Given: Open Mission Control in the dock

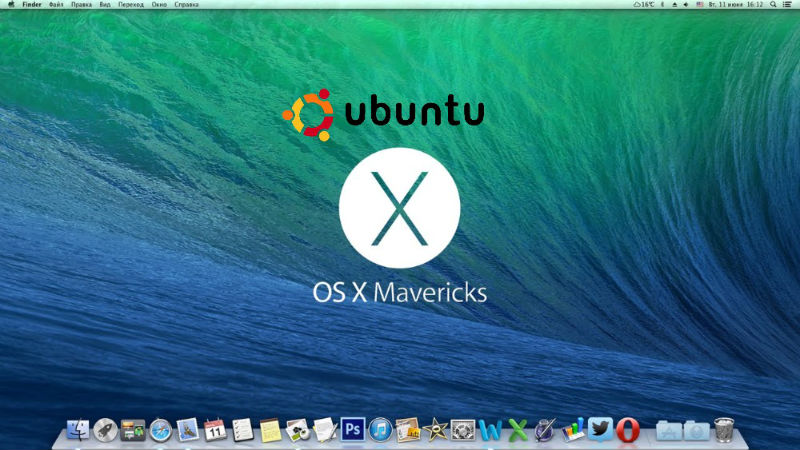Looking at the screenshot, I should [x=133, y=430].
